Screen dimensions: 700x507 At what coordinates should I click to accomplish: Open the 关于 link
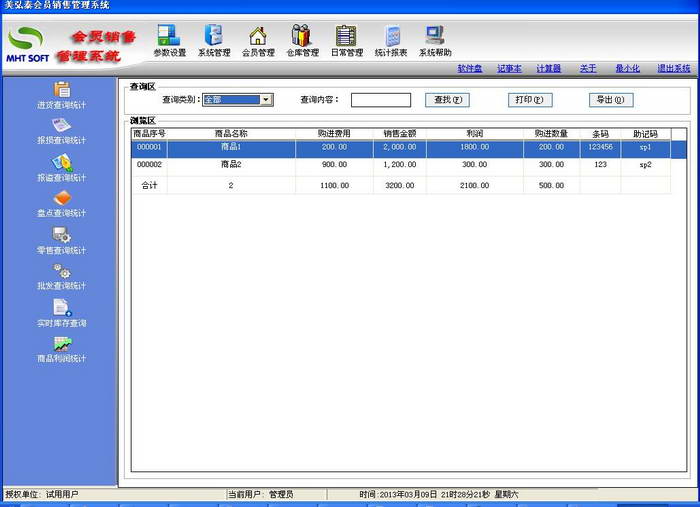tap(588, 68)
